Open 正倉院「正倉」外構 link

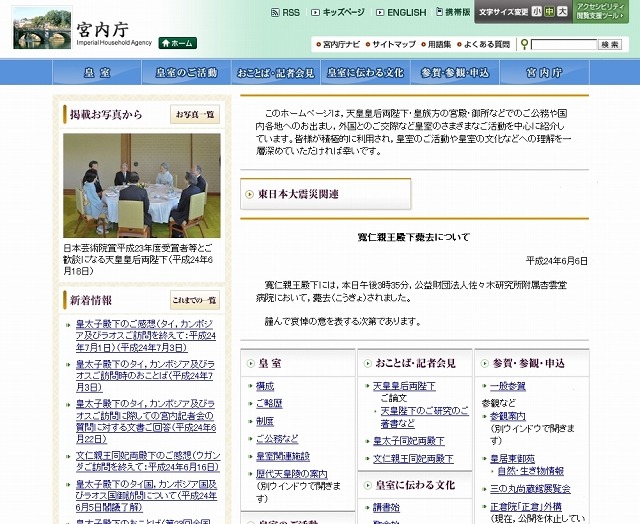[526, 506]
